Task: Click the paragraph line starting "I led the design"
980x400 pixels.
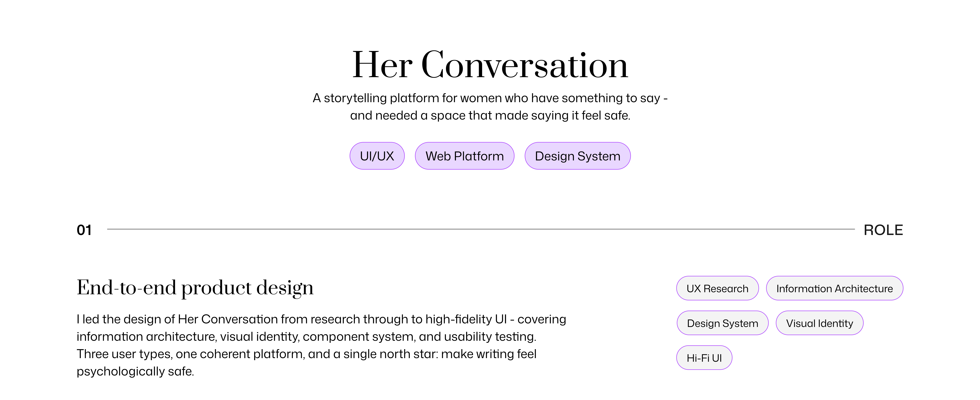Action: [321, 319]
